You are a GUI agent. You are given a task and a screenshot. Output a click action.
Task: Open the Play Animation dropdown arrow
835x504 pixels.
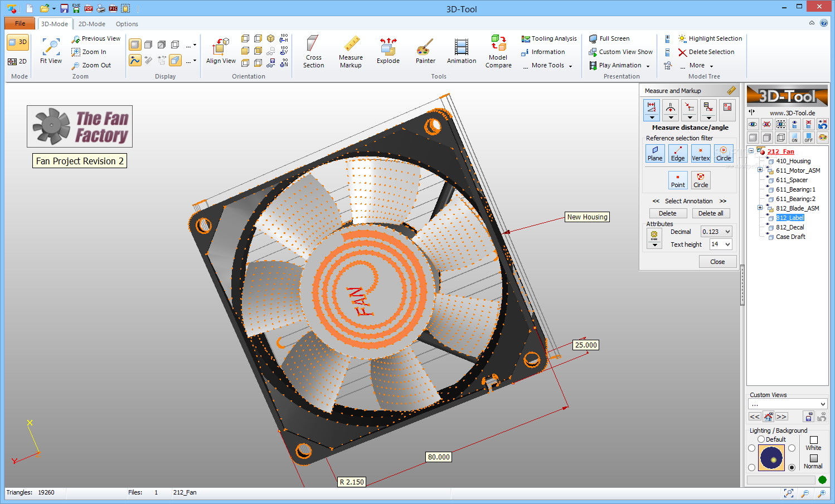pos(648,66)
